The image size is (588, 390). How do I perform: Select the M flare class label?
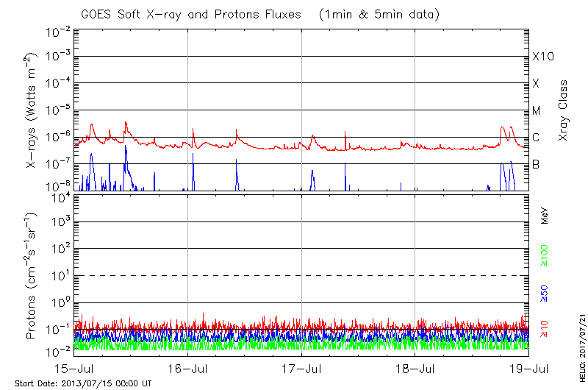(x=537, y=111)
